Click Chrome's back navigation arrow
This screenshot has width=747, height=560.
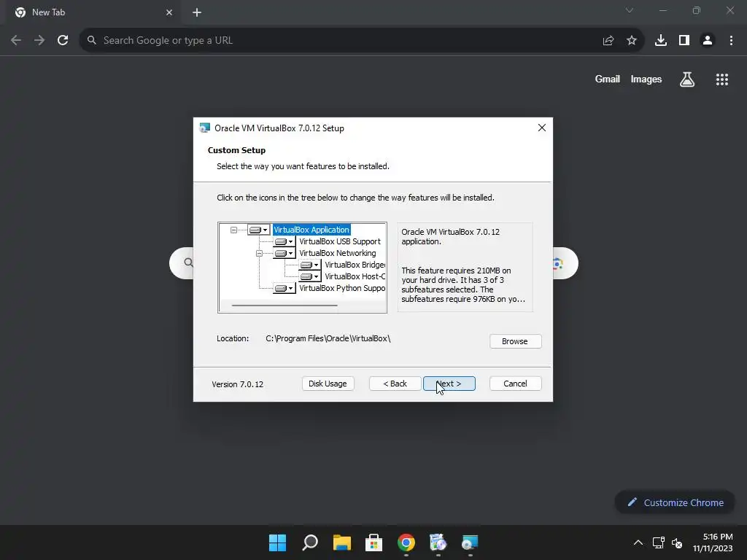pos(16,41)
